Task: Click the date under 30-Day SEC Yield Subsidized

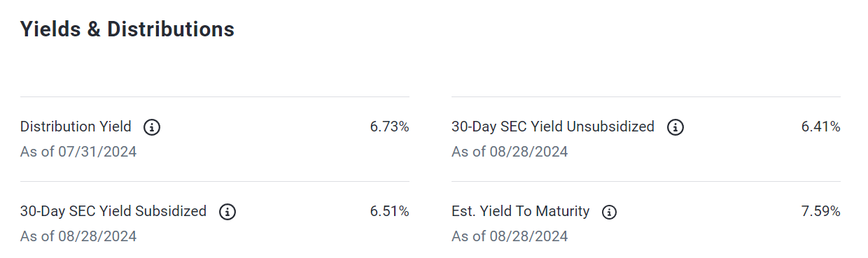Action: [x=78, y=236]
